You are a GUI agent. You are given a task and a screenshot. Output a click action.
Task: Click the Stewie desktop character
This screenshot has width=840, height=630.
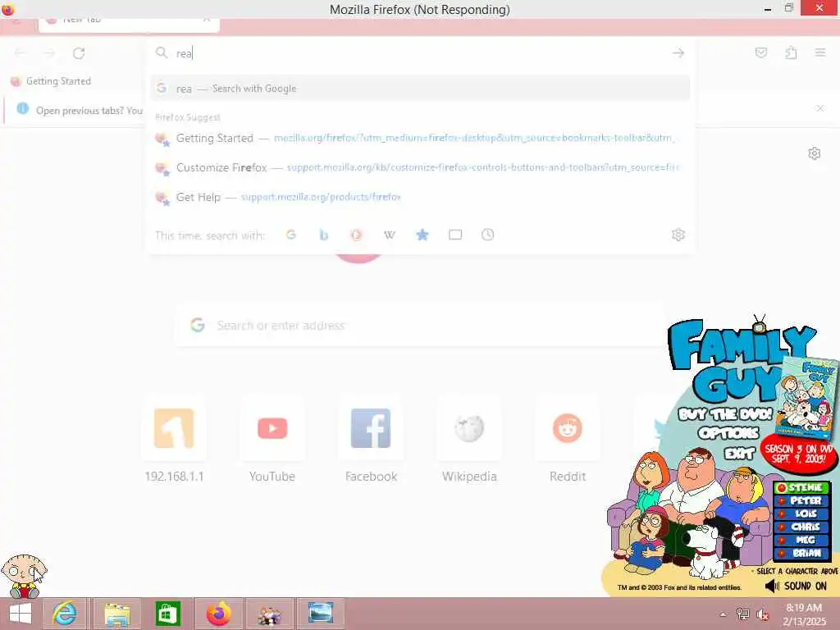24,576
